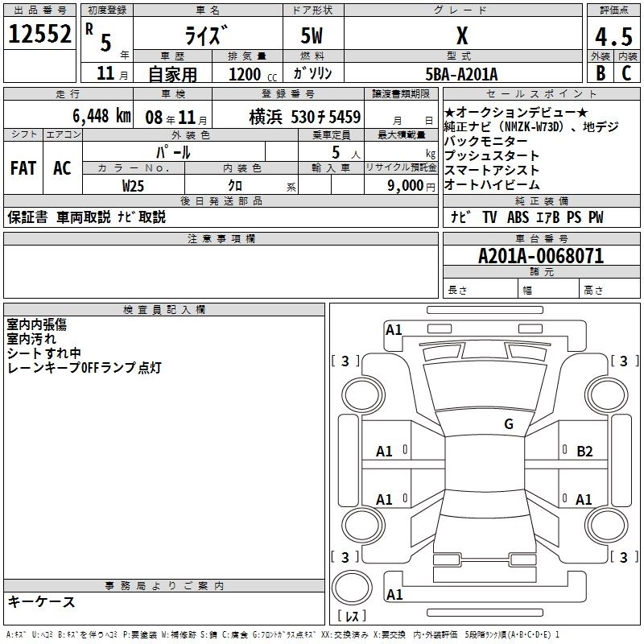
Task: Select chassis number A201A-0068071
Action: tap(541, 256)
